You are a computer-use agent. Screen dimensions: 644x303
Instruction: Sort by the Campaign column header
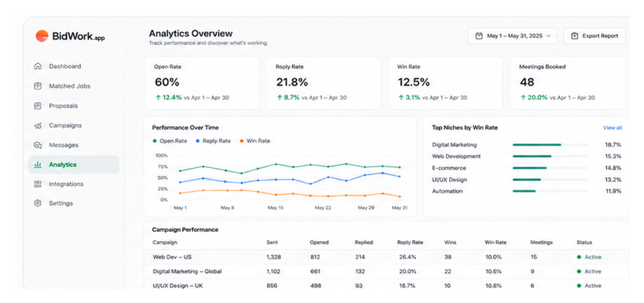coord(165,242)
